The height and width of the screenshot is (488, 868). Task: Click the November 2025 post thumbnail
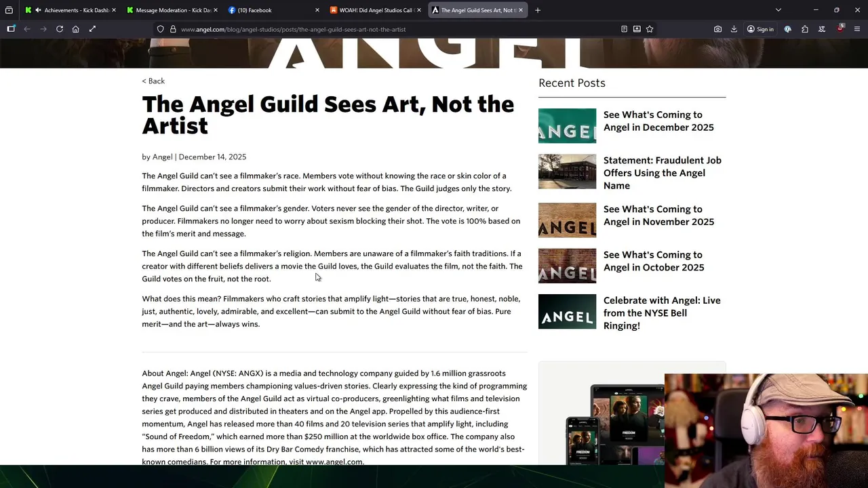tap(567, 220)
